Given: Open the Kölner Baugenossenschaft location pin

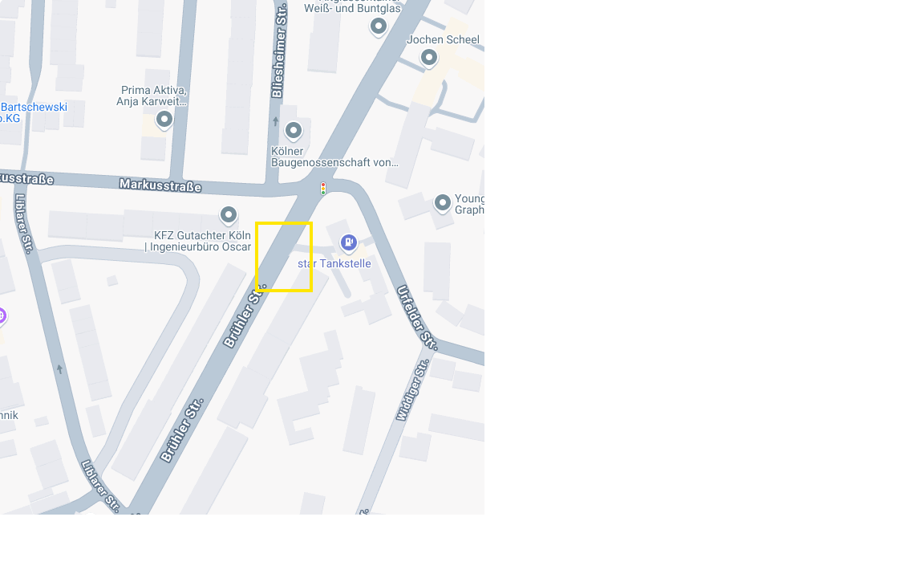Looking at the screenshot, I should coord(294,131).
